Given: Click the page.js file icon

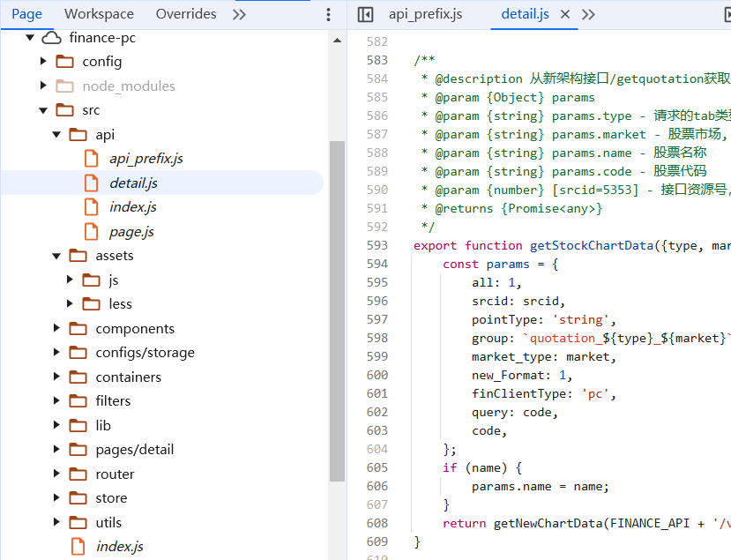Looking at the screenshot, I should click(x=92, y=231).
